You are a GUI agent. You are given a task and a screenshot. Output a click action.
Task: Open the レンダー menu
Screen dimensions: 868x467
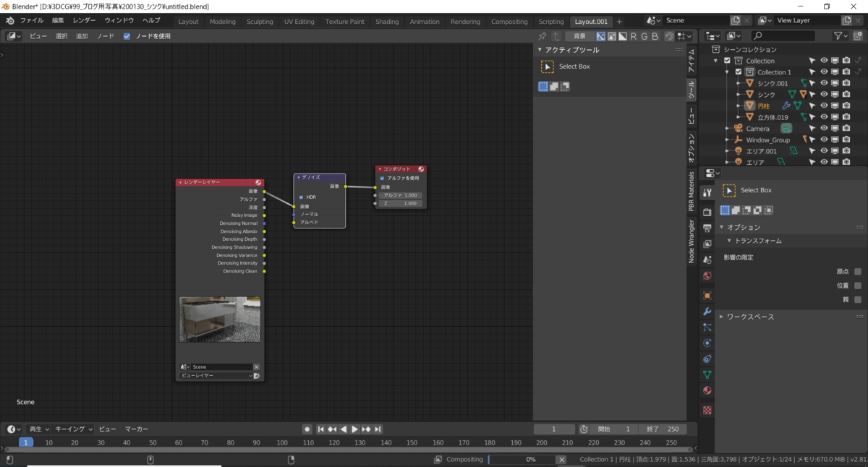click(x=84, y=21)
